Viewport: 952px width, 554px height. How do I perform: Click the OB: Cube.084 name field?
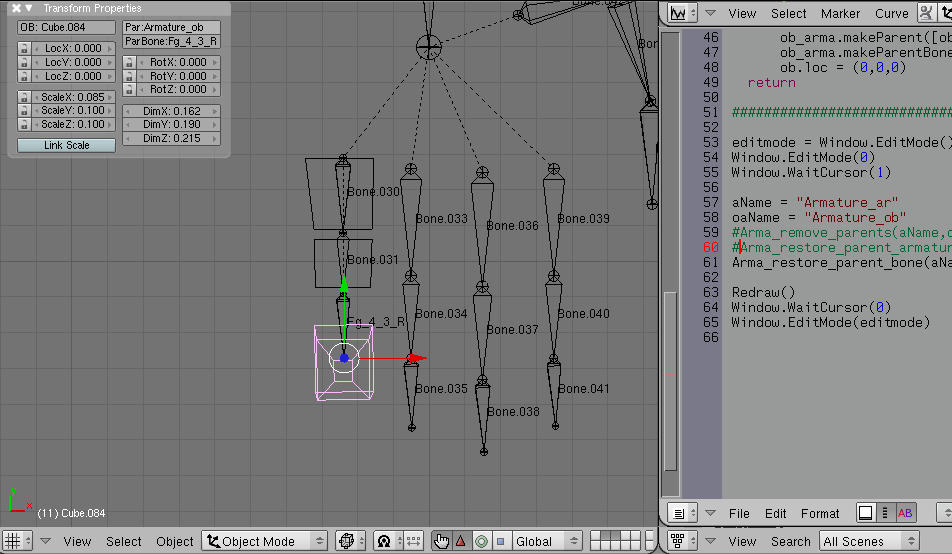click(x=66, y=27)
